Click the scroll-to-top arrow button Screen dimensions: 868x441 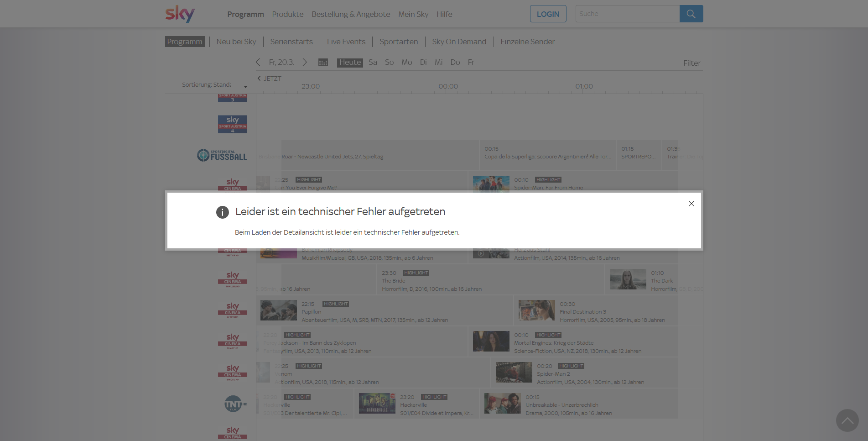click(x=847, y=420)
